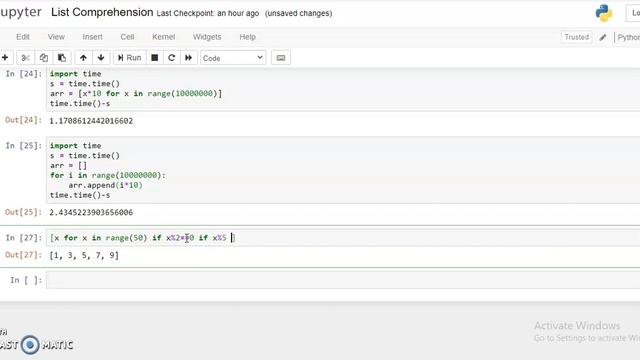Screen dimensions: 640x360
Task: Open the Widgets menu
Action: tap(207, 37)
